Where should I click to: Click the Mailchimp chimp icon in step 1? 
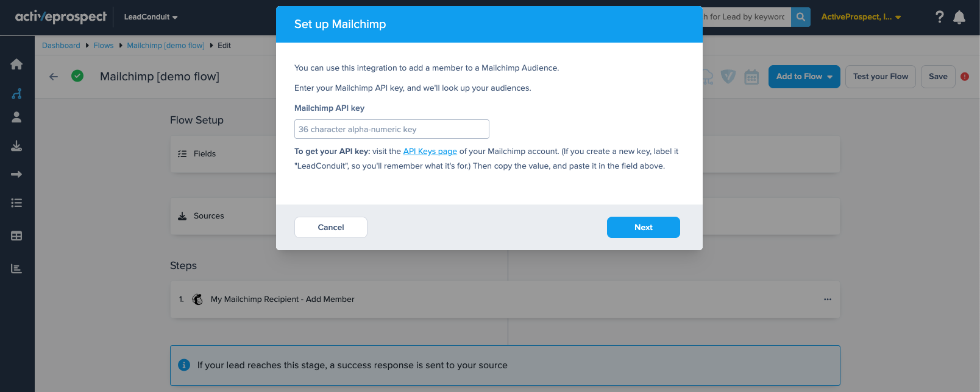coord(197,299)
